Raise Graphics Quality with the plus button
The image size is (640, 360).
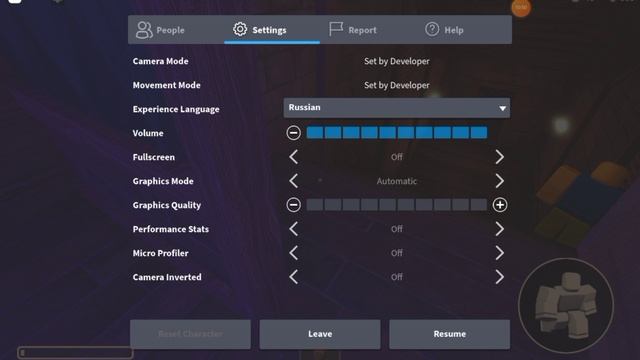point(500,205)
